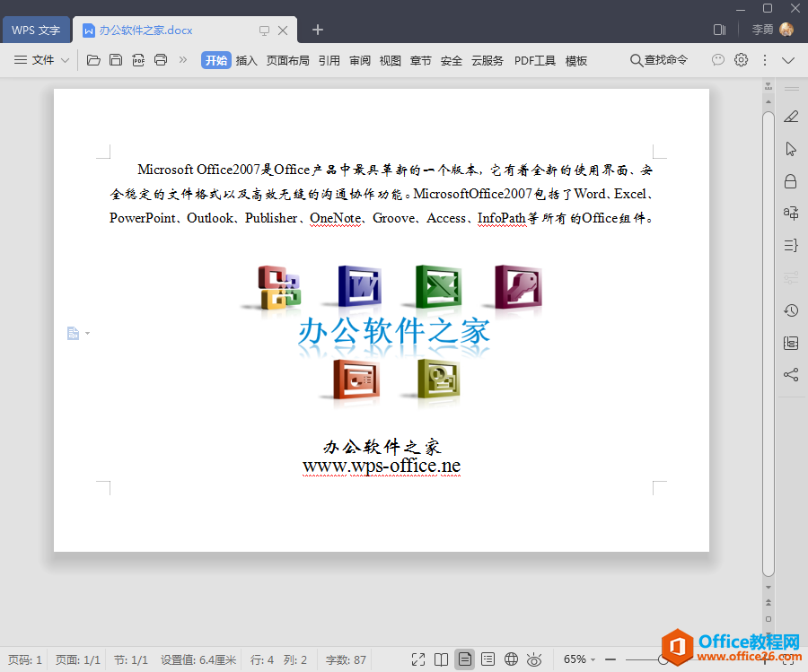Click the Open folder toolbar icon
The height and width of the screenshot is (672, 808).
93,60
